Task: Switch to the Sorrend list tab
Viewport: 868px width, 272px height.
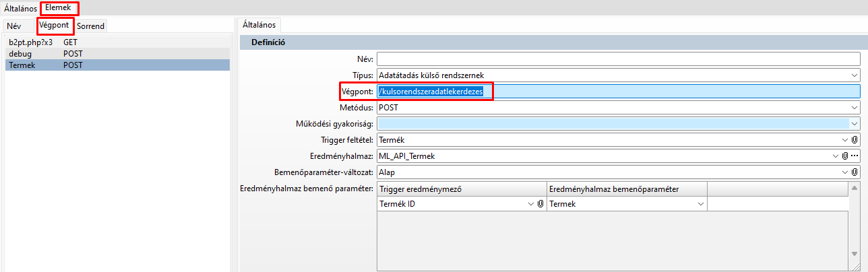Action: (90, 26)
